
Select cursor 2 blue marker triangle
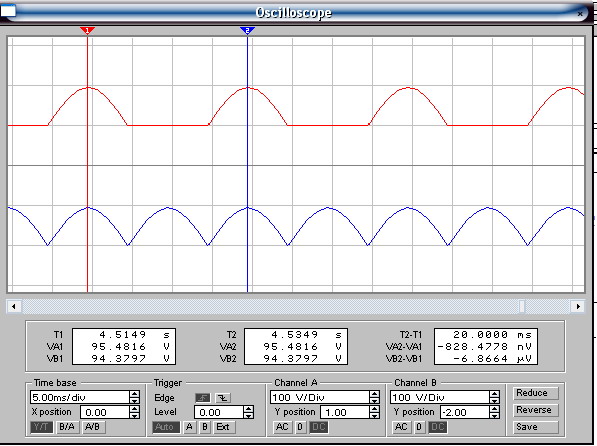point(247,30)
